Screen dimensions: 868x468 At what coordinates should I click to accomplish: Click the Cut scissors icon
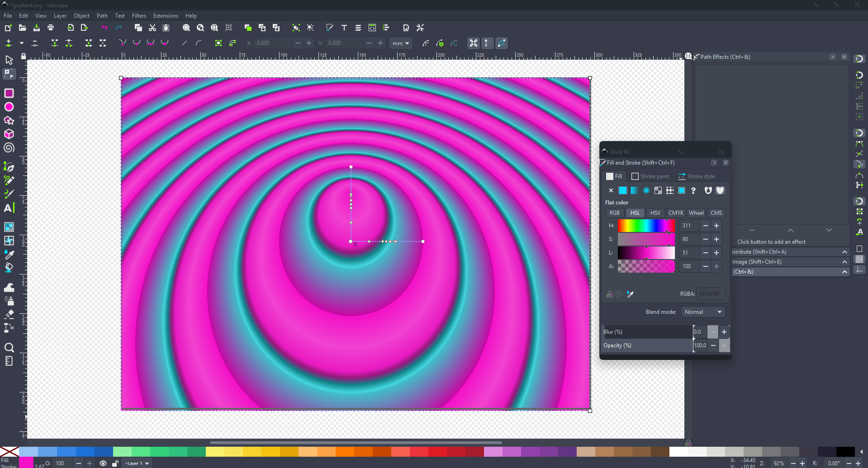(x=152, y=28)
